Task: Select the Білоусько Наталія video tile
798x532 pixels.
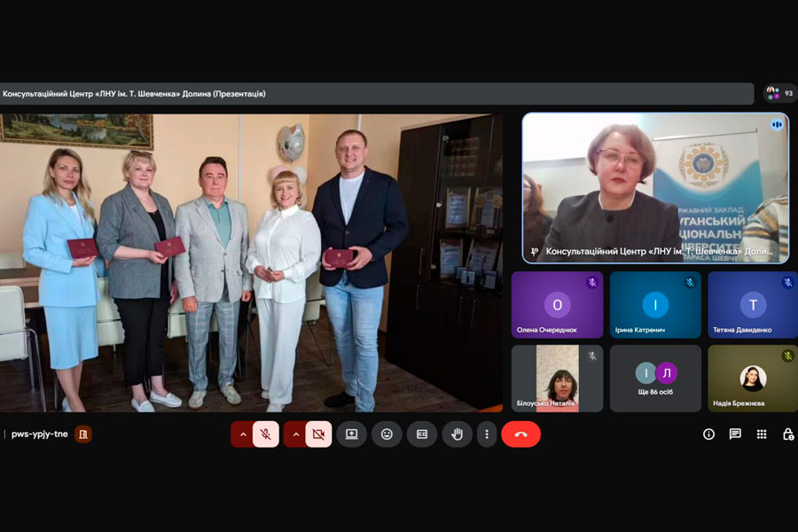Action: pyautogui.click(x=558, y=379)
